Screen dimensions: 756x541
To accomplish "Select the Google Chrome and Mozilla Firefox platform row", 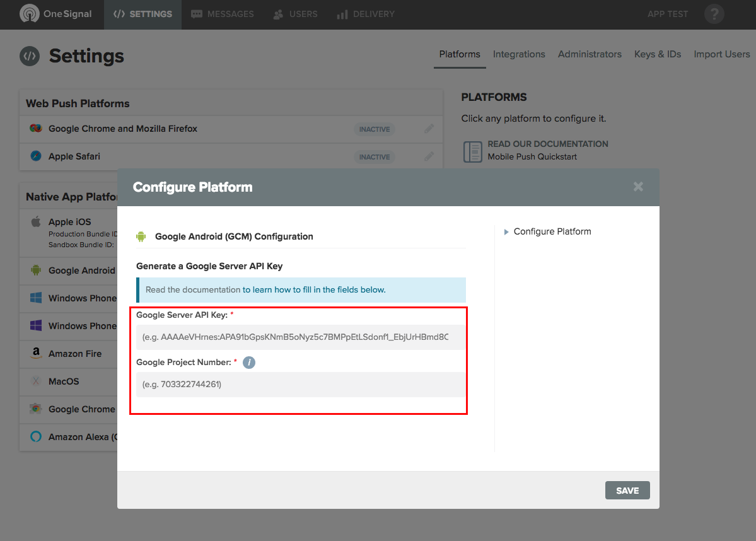I will 231,129.
